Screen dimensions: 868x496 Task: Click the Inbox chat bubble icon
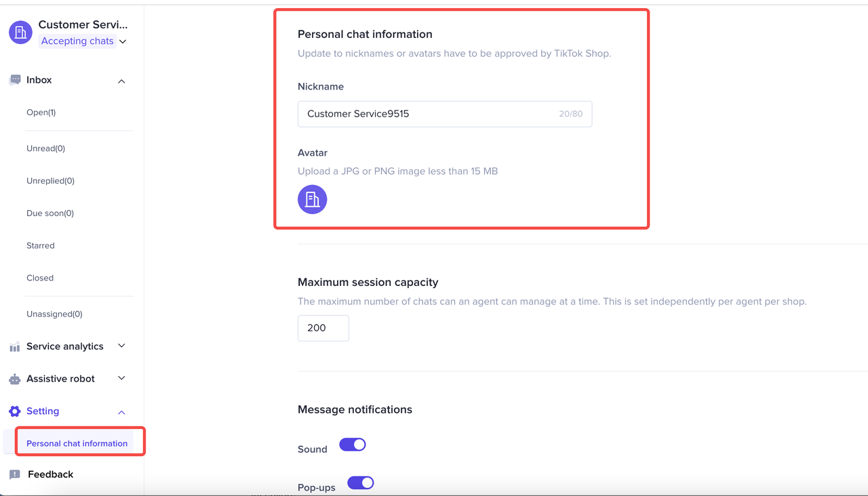[x=15, y=80]
